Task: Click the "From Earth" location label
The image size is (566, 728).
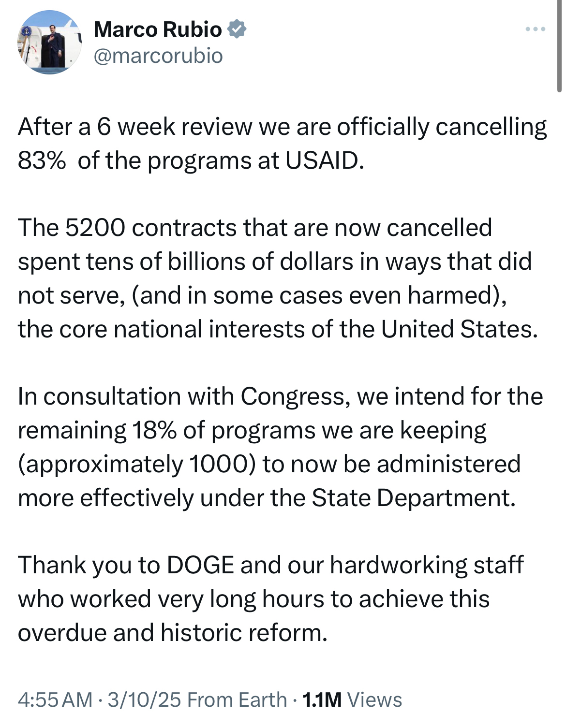Action: click(237, 699)
